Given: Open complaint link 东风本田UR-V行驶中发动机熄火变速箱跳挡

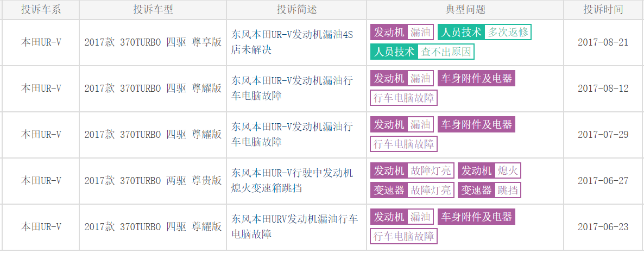Looking at the screenshot, I should pyautogui.click(x=292, y=181).
